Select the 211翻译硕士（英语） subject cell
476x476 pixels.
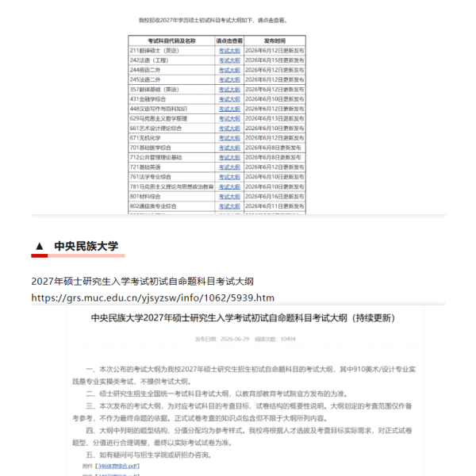point(171,51)
